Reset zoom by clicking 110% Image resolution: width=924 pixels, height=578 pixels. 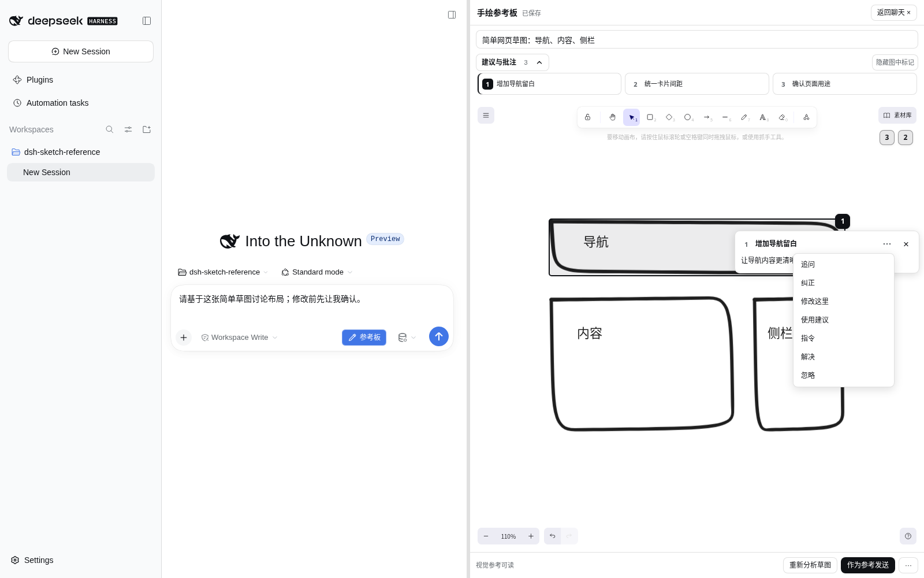click(508, 536)
